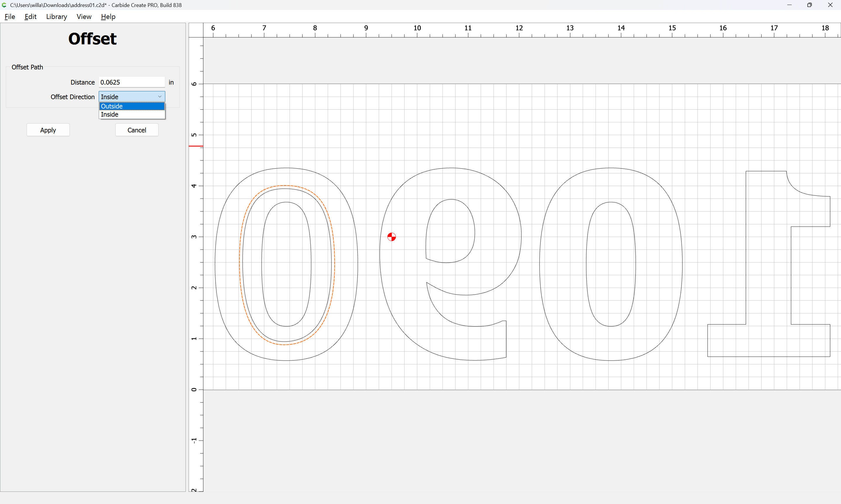The image size is (841, 504).
Task: Open the Help menu
Action: point(108,17)
